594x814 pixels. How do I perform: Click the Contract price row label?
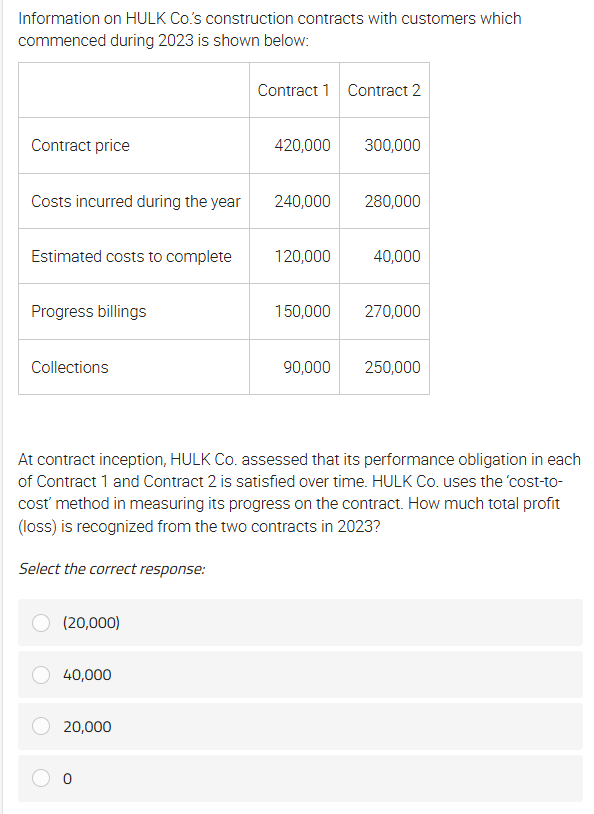(x=80, y=145)
